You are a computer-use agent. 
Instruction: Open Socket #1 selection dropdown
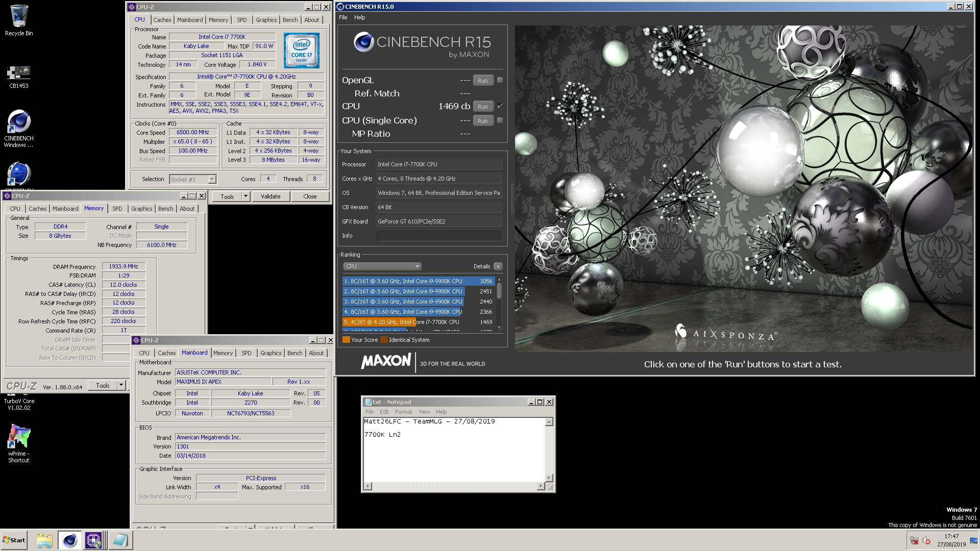coord(193,179)
